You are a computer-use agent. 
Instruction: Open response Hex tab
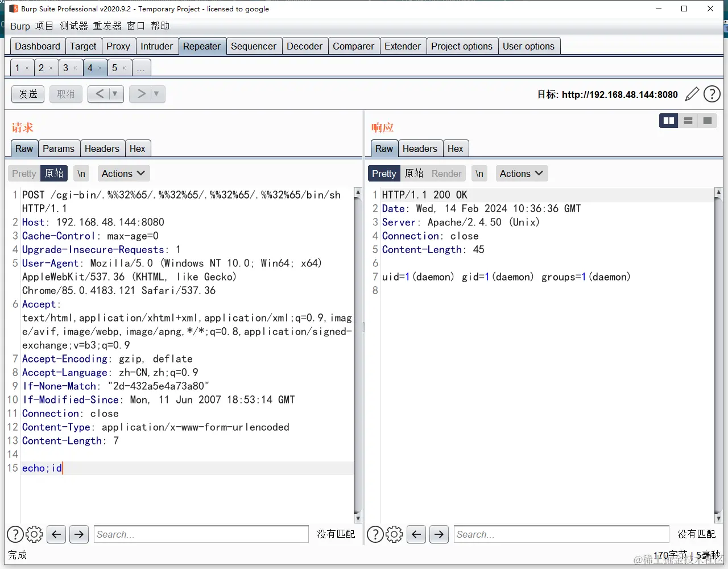[456, 149]
